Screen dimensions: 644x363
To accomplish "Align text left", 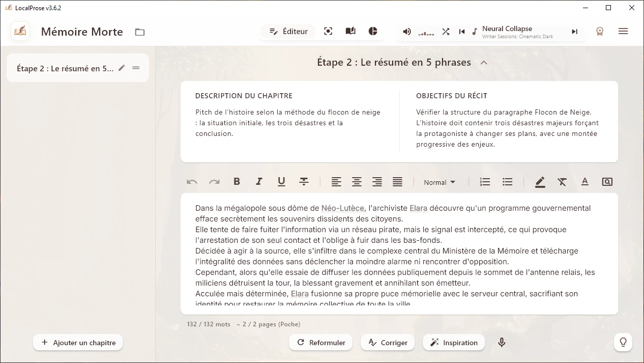I will click(336, 182).
